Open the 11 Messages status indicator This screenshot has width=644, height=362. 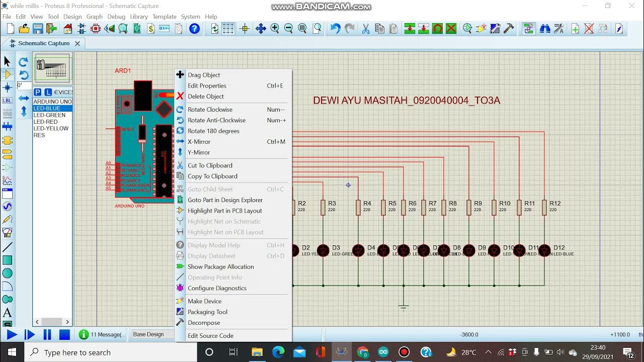click(101, 334)
